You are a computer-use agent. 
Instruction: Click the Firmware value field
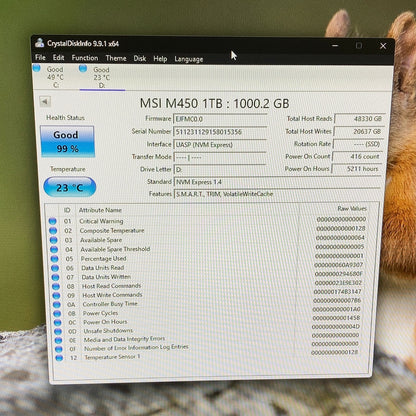(x=220, y=119)
